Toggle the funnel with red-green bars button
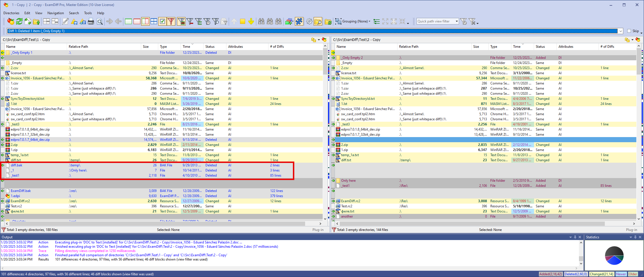Screen dimensions: 644x277 181,21
